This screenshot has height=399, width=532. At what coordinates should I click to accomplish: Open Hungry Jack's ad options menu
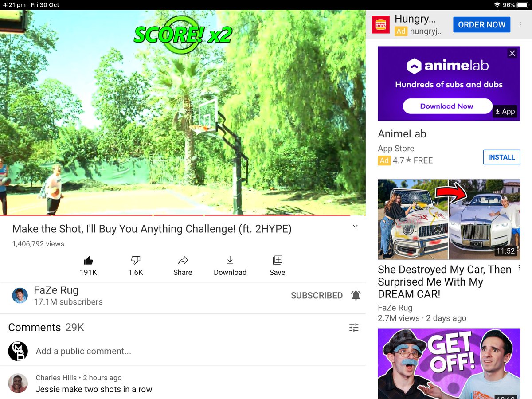520,25
